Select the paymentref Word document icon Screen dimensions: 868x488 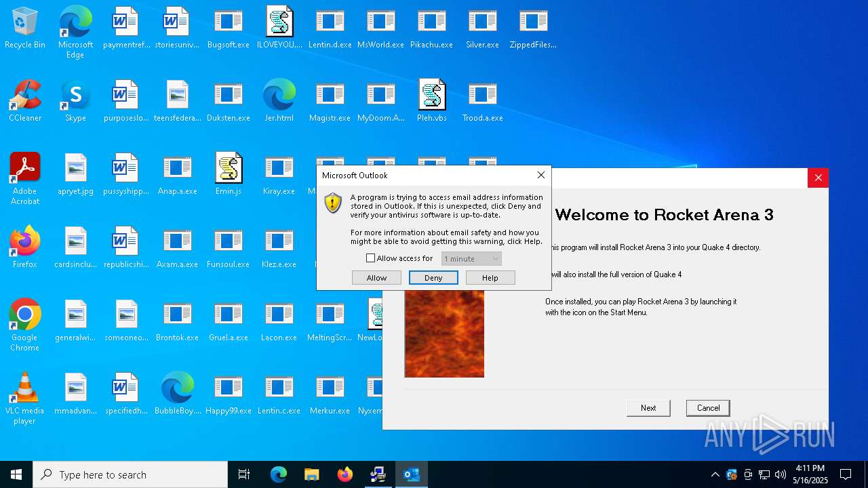tap(127, 28)
